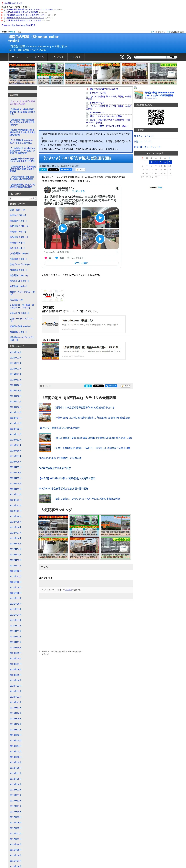Open the Tetsudo.com（鉄道コム） link card
This screenshot has width=186, height=868.
click(x=83, y=324)
